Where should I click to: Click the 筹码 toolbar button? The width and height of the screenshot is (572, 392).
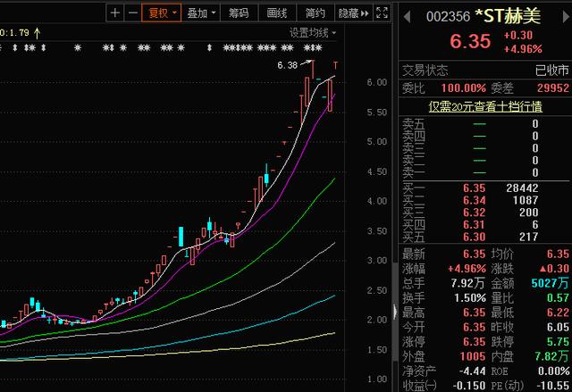[239, 13]
